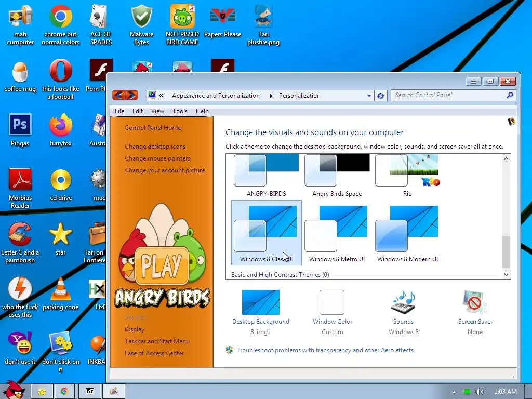Select the Windows 8 Modern UI theme
The height and width of the screenshot is (399, 532).
[407, 233]
